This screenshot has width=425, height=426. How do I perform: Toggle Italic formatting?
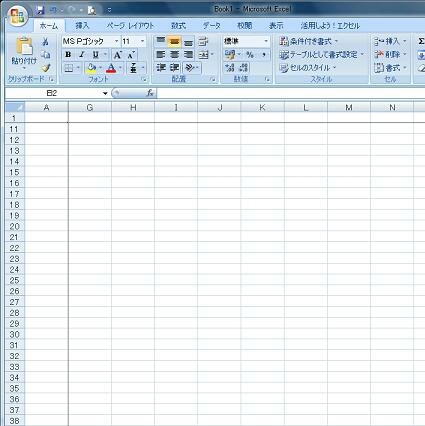pyautogui.click(x=82, y=55)
